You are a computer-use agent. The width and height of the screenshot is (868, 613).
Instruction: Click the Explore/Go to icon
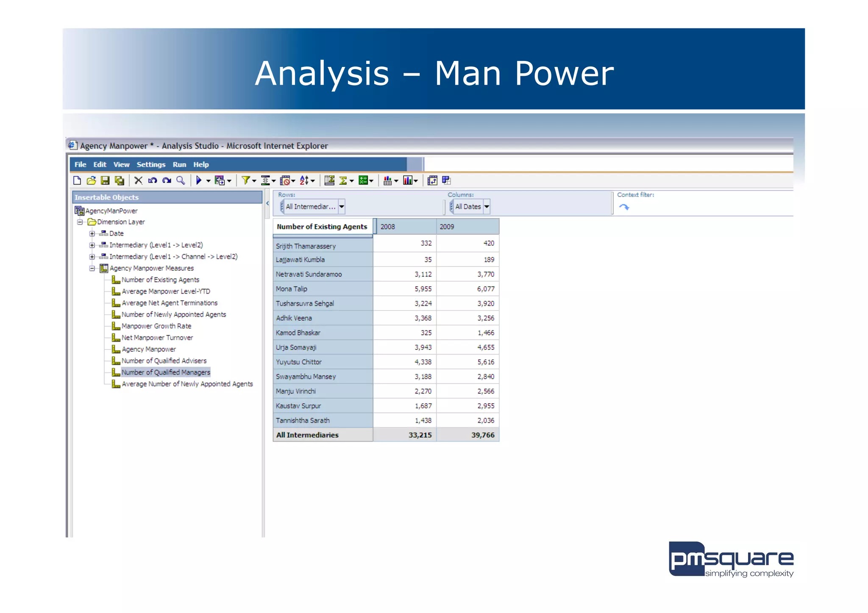220,180
